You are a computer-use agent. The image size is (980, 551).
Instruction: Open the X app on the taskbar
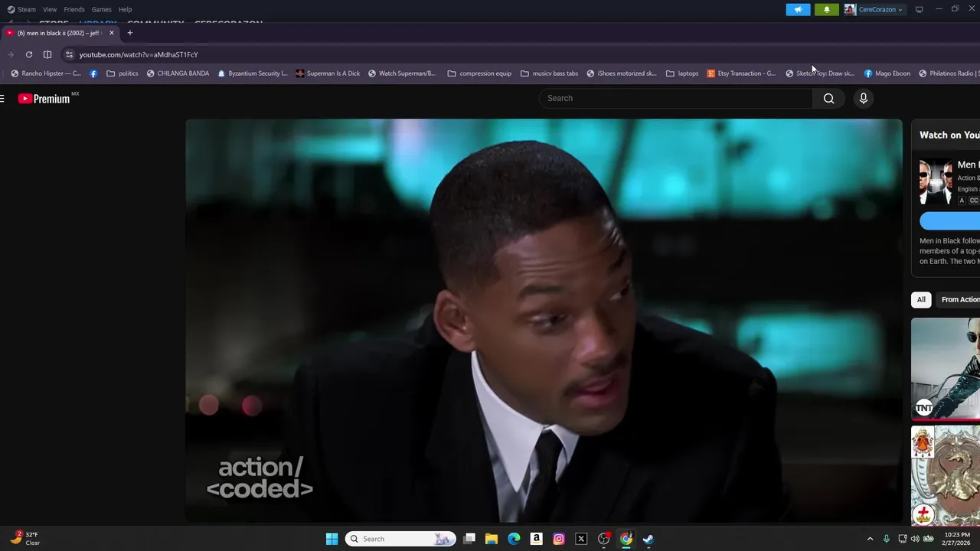pyautogui.click(x=581, y=539)
